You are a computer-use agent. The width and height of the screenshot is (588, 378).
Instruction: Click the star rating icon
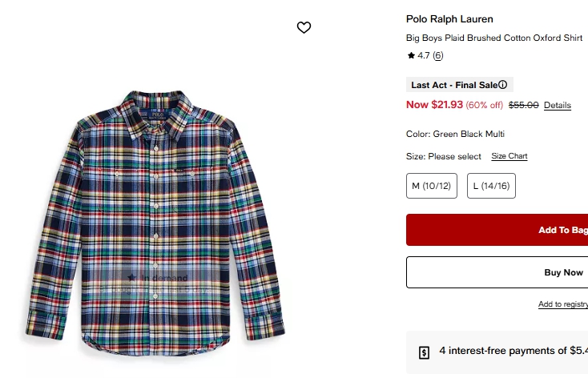coord(411,56)
